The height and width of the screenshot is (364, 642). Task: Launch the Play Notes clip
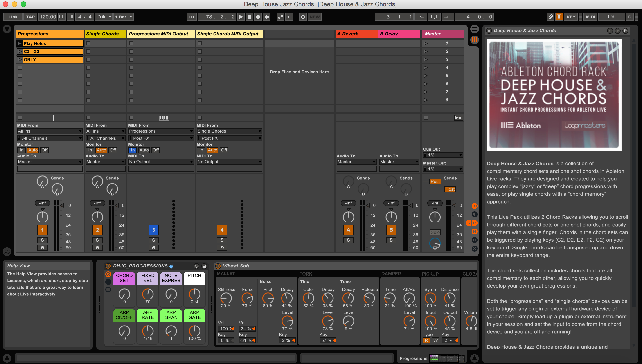point(20,43)
